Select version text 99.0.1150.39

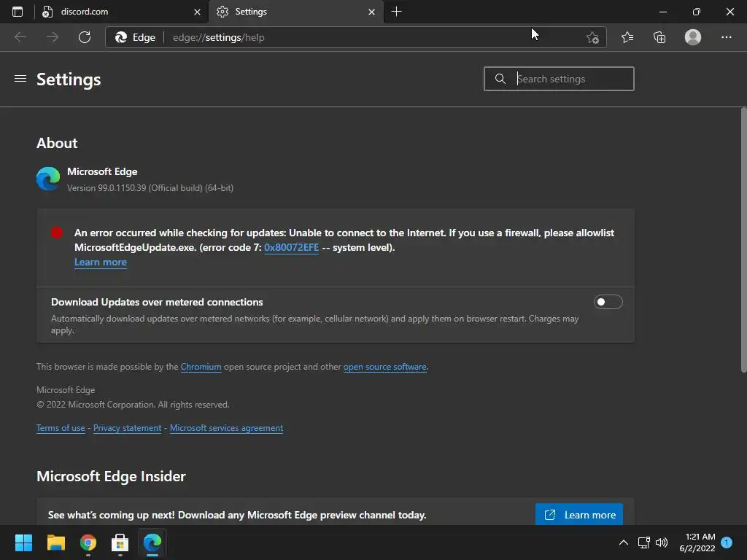point(122,188)
